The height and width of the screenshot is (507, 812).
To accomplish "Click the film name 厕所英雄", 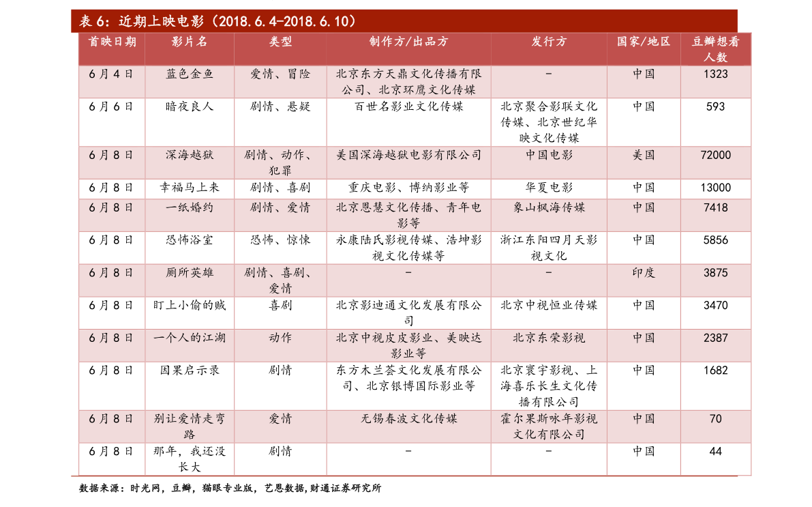I will (190, 273).
